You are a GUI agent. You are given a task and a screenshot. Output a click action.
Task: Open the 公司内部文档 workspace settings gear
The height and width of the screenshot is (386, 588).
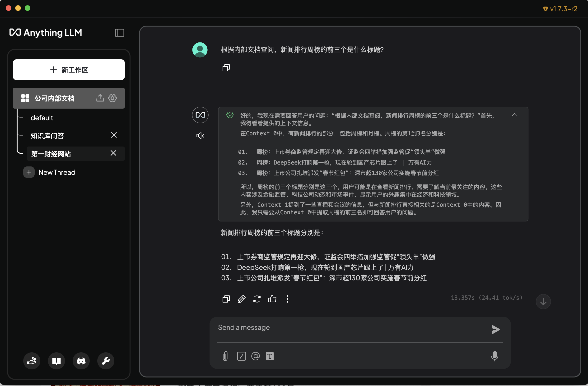pos(113,98)
